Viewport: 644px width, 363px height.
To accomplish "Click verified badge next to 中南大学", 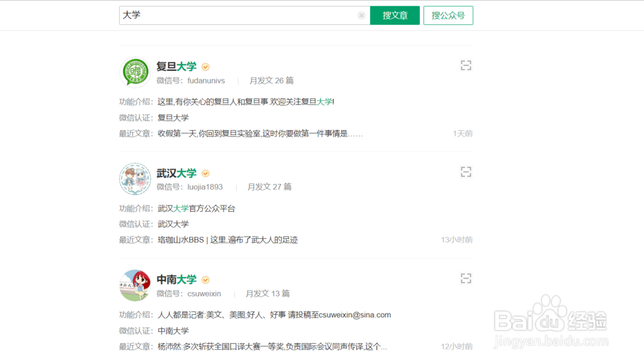I will pos(206,280).
